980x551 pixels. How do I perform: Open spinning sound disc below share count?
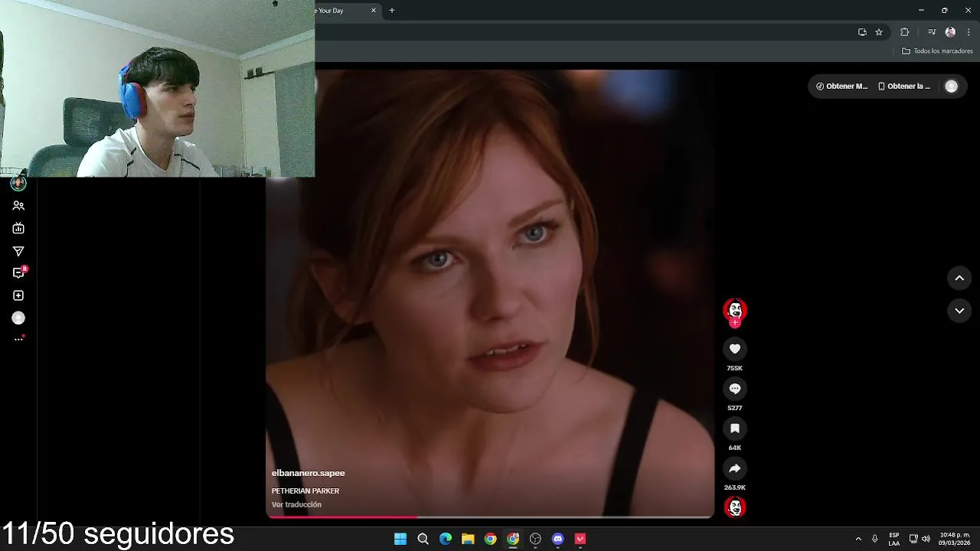[x=734, y=507]
